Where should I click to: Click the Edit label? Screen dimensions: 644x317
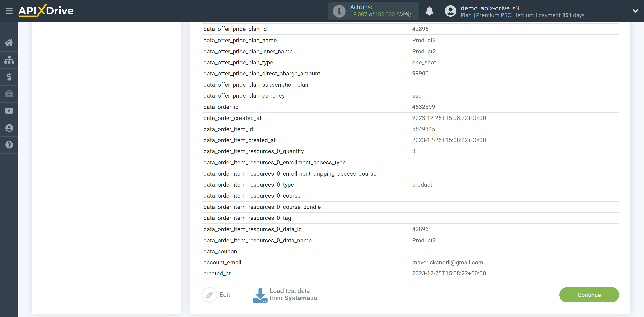pyautogui.click(x=225, y=295)
